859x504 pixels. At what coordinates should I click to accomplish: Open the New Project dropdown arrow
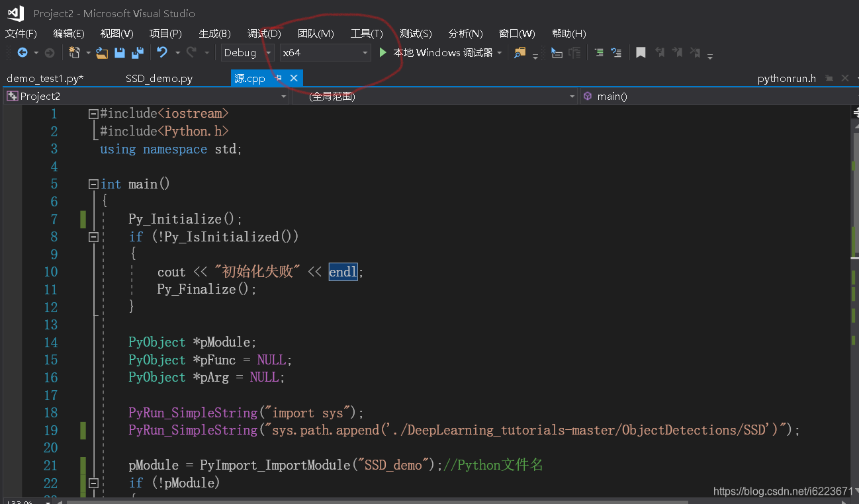tap(88, 52)
